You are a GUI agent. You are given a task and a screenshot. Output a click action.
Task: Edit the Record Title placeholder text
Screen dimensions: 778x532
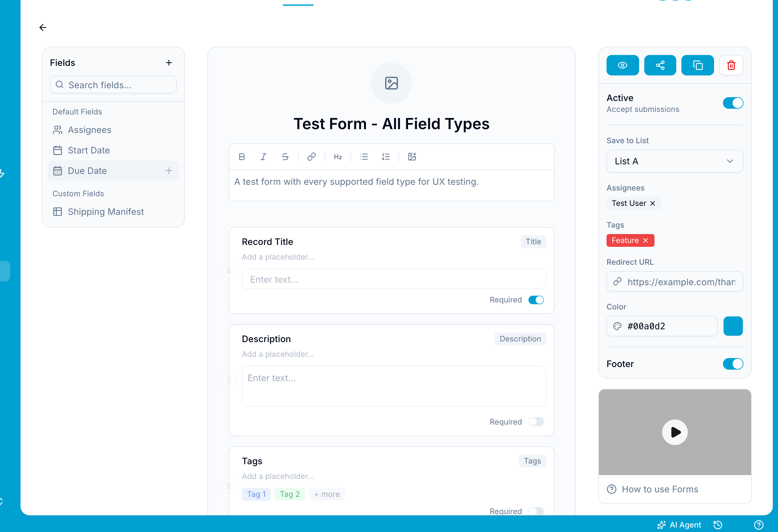(x=278, y=257)
